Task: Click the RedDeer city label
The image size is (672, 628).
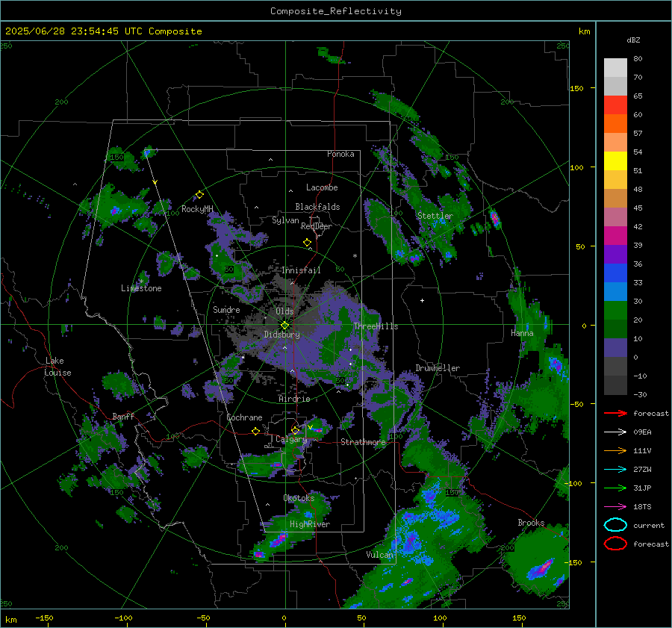Action: 317,226
